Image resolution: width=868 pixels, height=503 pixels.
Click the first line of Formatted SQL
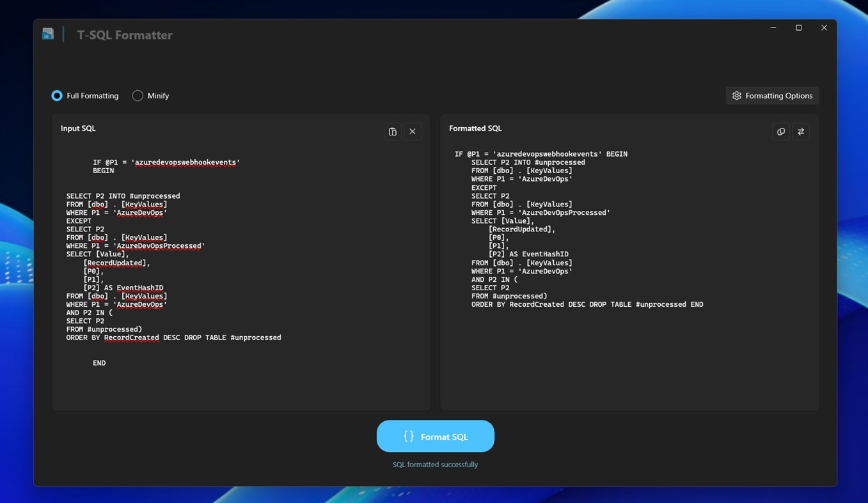(541, 154)
